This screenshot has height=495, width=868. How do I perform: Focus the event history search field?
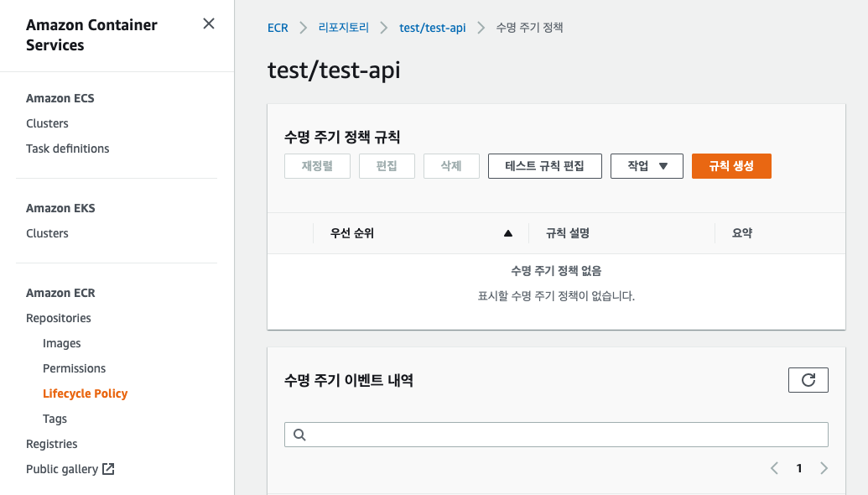click(x=556, y=435)
